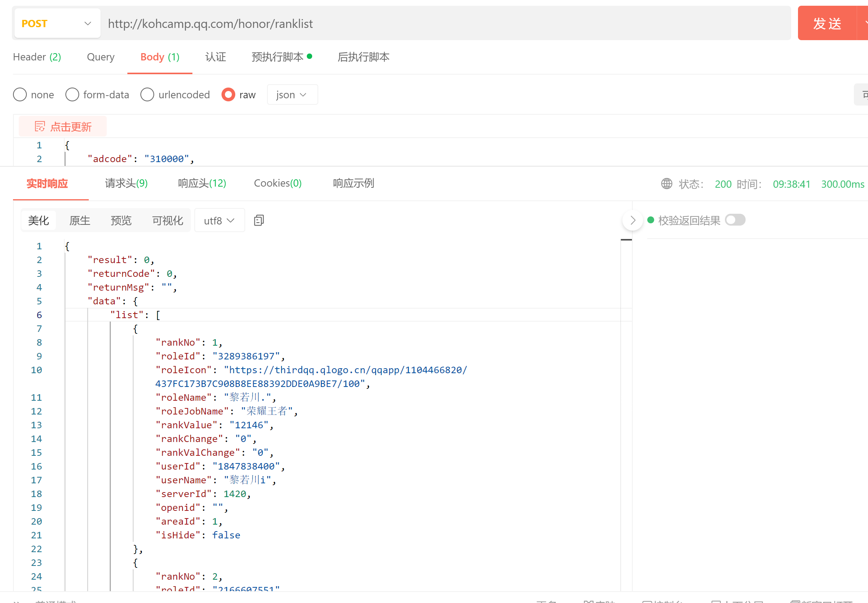Switch to the Header (2) tab
868x603 pixels.
coord(37,57)
